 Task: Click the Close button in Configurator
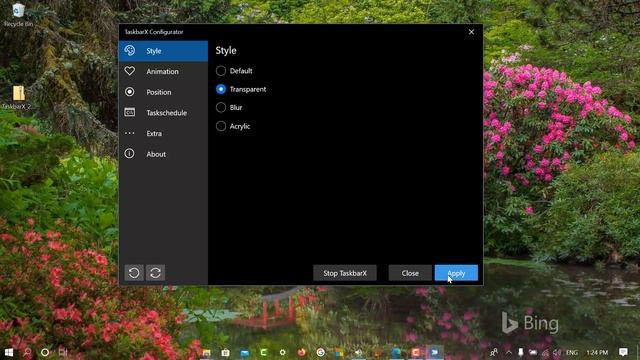point(410,273)
